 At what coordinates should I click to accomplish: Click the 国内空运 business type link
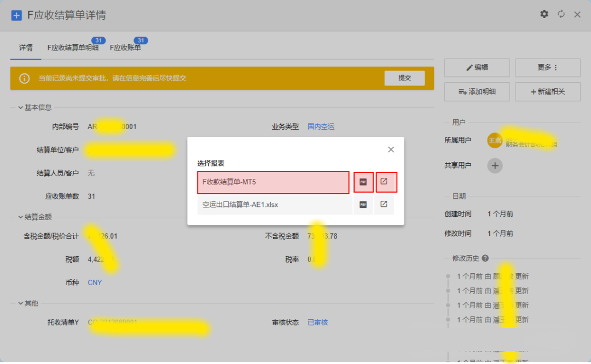pos(321,126)
